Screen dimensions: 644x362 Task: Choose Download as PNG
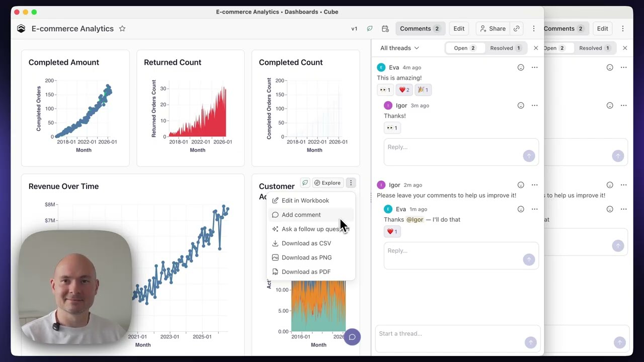click(x=311, y=257)
